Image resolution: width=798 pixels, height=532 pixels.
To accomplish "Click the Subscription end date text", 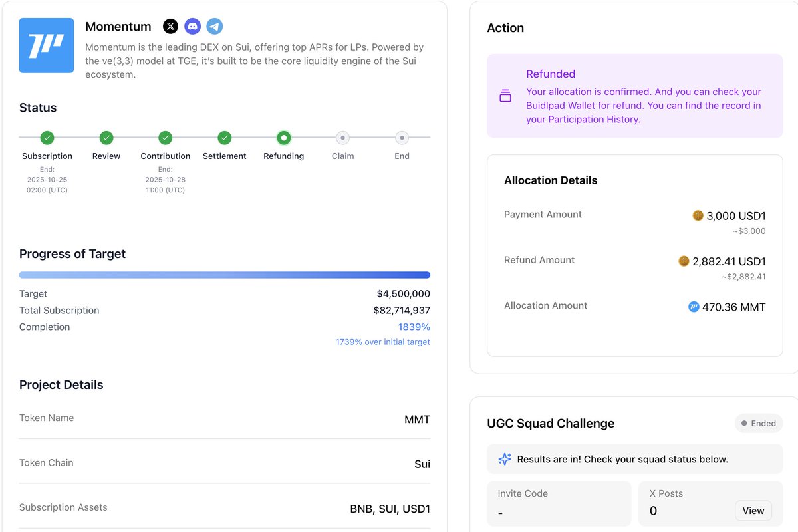I will click(x=47, y=180).
